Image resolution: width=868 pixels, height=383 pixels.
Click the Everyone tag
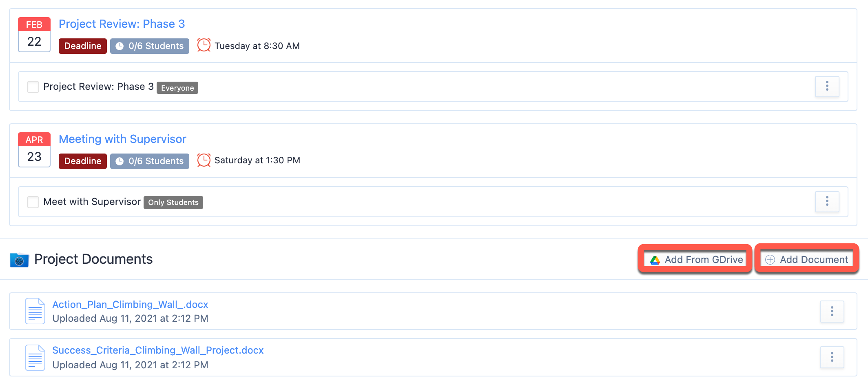pos(177,88)
